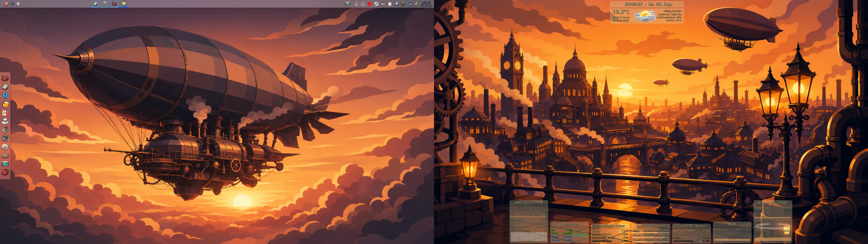The height and width of the screenshot is (244, 868).
Task: Open the clipboard tray icon
Action: click(x=390, y=4)
